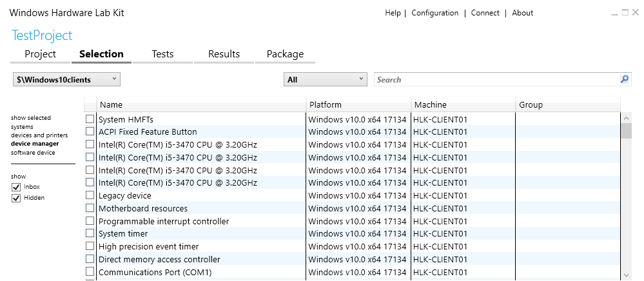This screenshot has height=281, width=644.
Task: Sort by the Machine column header
Action: pos(463,105)
